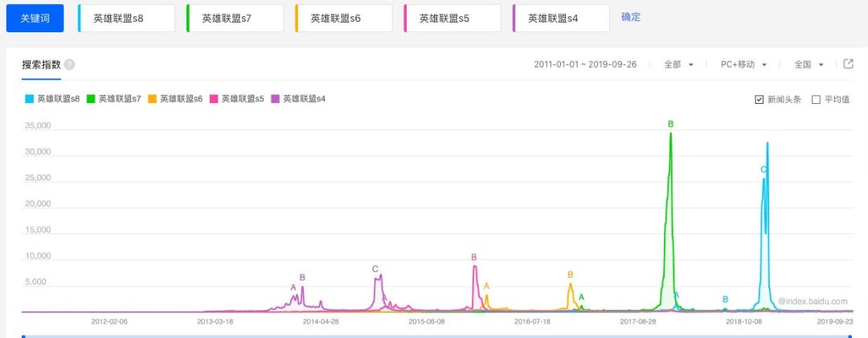Expand the PC+移动 device dropdown
The image size is (868, 338).
coord(743,64)
